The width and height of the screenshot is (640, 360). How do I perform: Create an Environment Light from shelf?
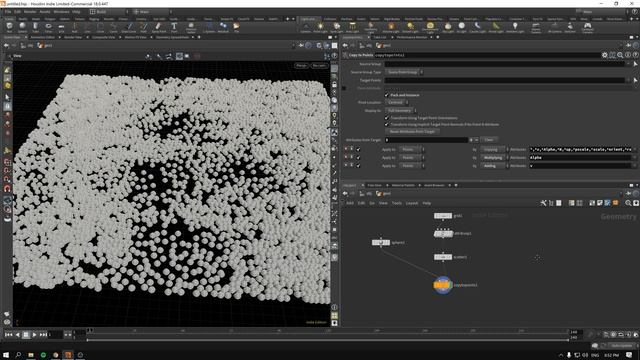coord(430,27)
